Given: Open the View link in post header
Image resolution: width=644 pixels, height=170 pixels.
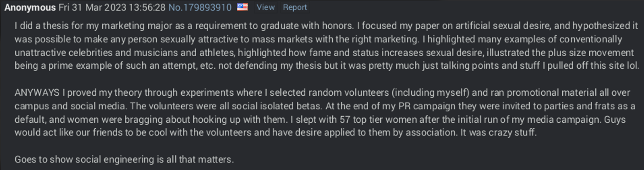Looking at the screenshot, I should click(x=266, y=7).
